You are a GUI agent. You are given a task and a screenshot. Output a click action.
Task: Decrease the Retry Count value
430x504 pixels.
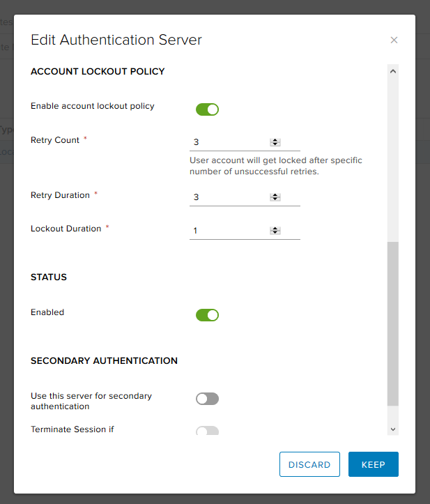(275, 144)
